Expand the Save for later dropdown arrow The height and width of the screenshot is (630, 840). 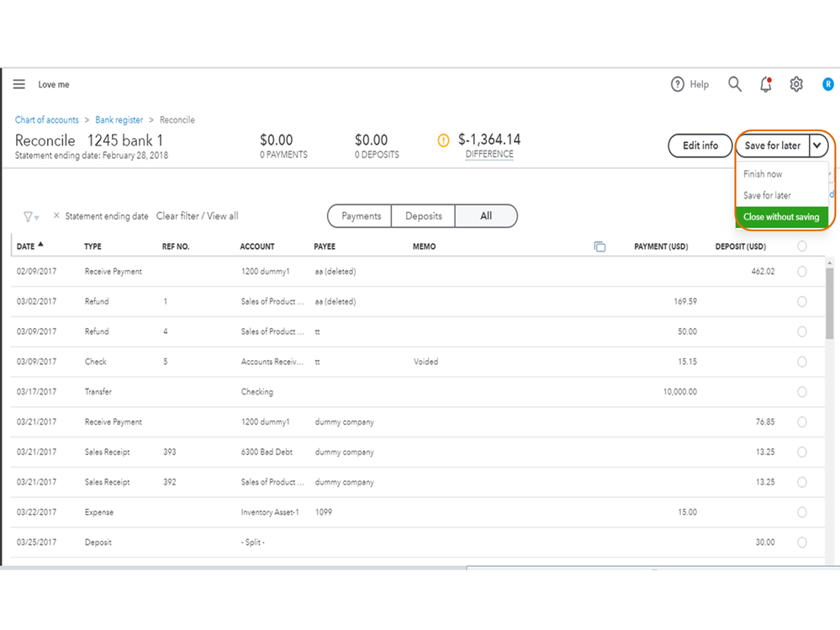coord(817,146)
